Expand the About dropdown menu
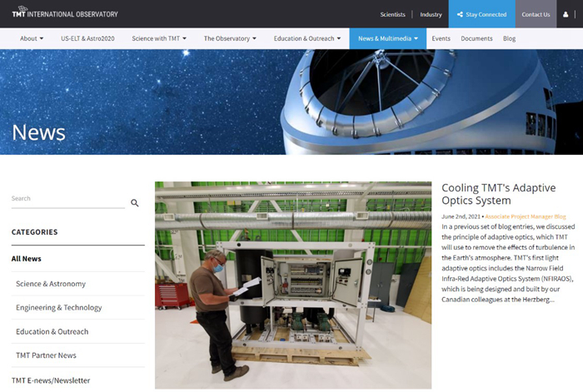This screenshot has width=583, height=392. click(x=32, y=38)
